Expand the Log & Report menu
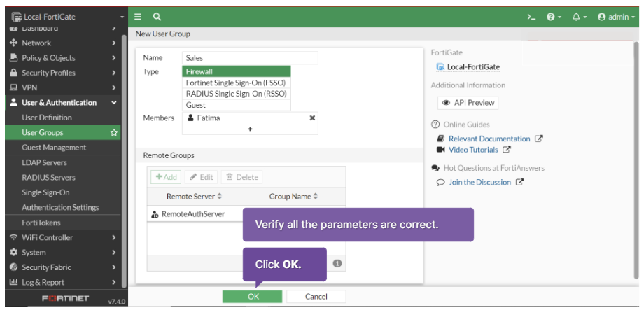Screen dimensions: 644x310 click(62, 283)
